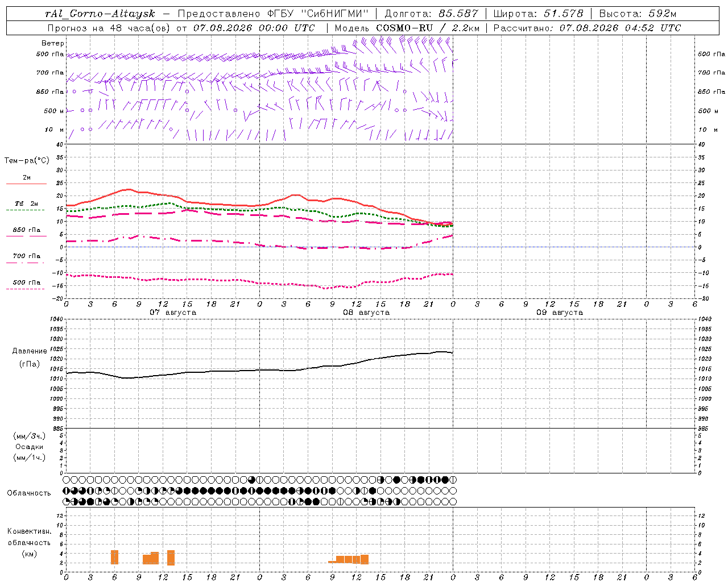Click the orange bar cluster on 08 августа
Viewport: 728px width, 582px height.
pyautogui.click(x=348, y=559)
